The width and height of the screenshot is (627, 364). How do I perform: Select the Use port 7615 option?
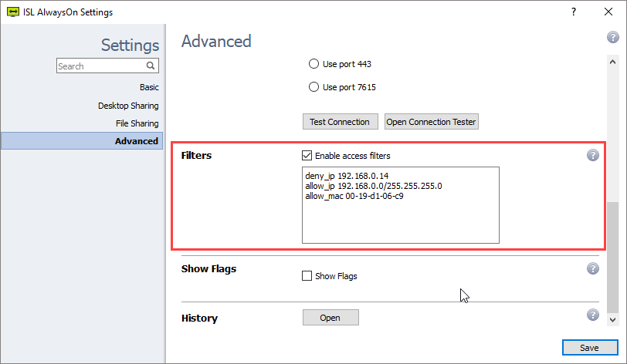click(314, 87)
